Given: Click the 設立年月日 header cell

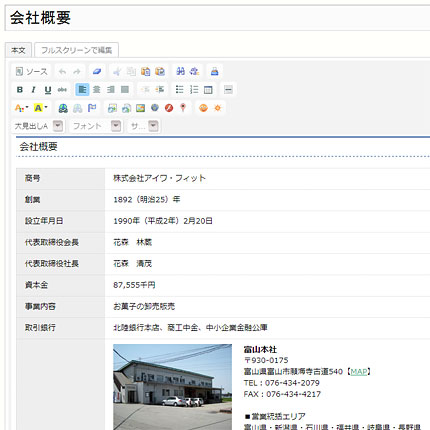Looking at the screenshot, I should 61,221.
